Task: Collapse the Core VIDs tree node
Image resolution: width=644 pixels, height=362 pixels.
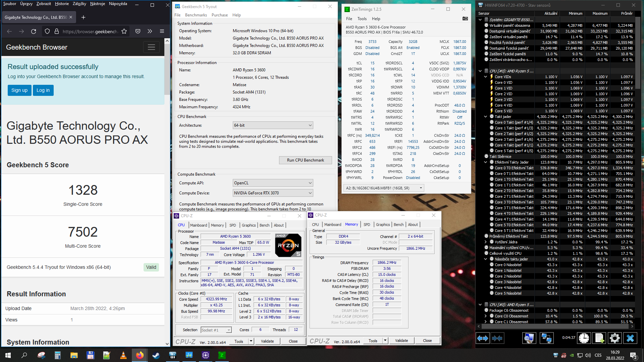Action: pyautogui.click(x=485, y=77)
